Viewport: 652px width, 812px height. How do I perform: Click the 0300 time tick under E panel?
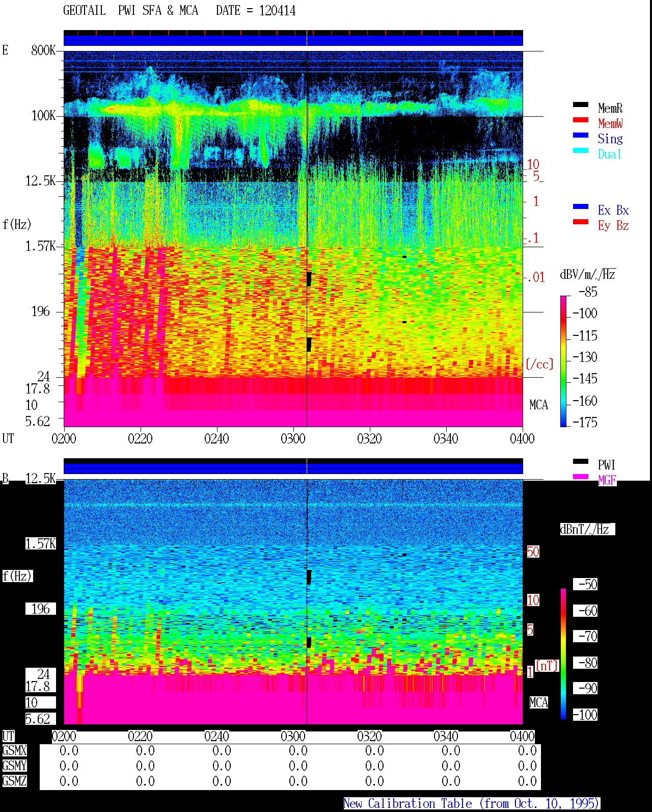click(293, 439)
